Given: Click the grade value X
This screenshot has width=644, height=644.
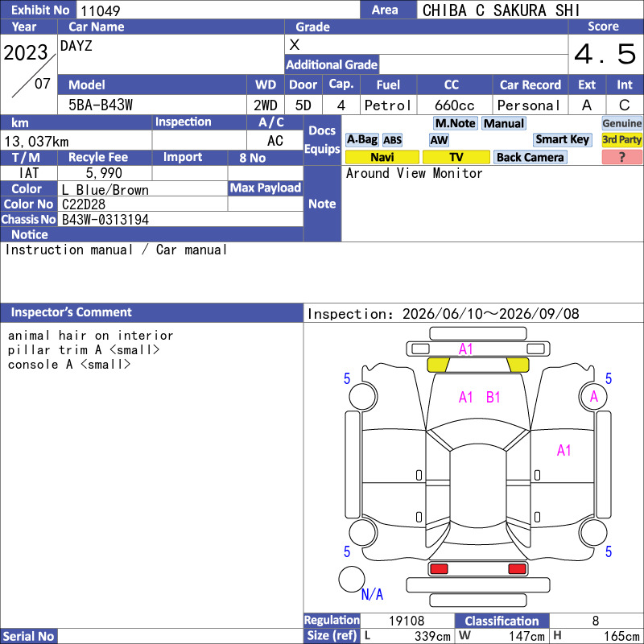Looking at the screenshot, I should tap(295, 45).
